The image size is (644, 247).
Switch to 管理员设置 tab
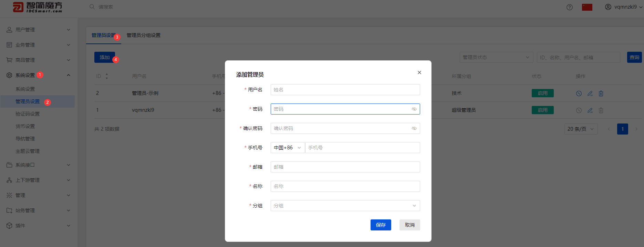tap(104, 35)
